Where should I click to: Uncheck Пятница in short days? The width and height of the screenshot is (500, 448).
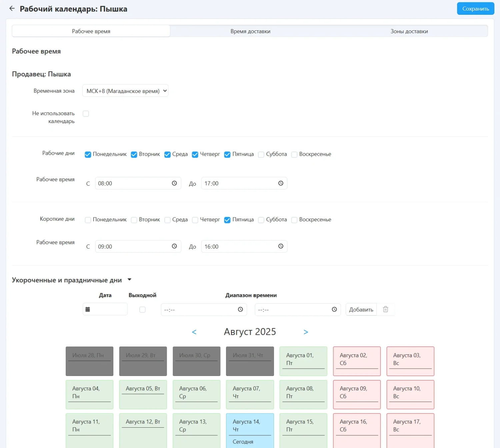227,220
